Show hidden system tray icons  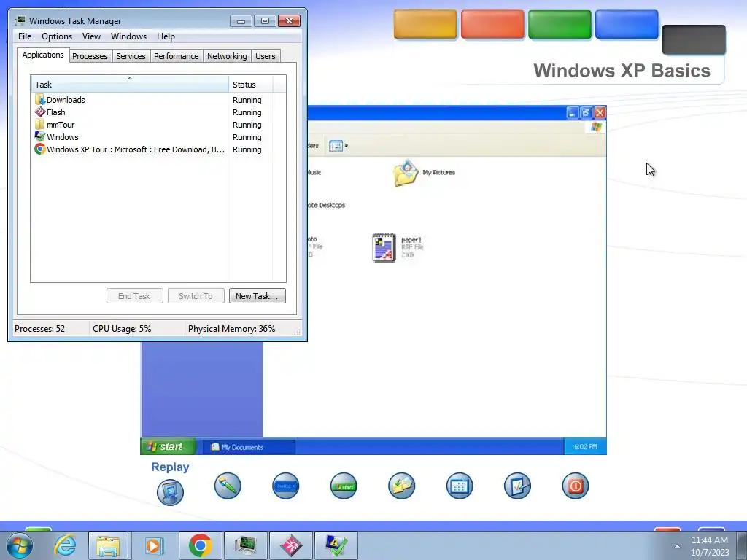[x=677, y=546]
